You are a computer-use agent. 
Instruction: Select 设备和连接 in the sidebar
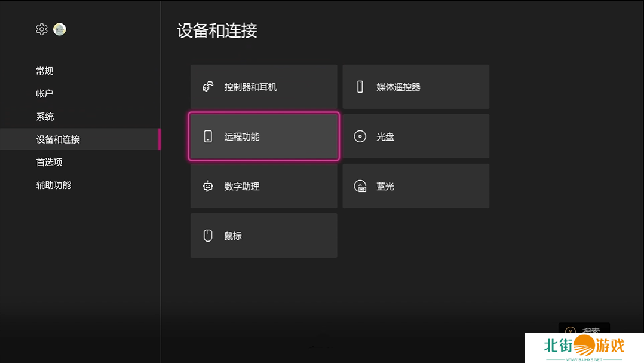tap(58, 139)
